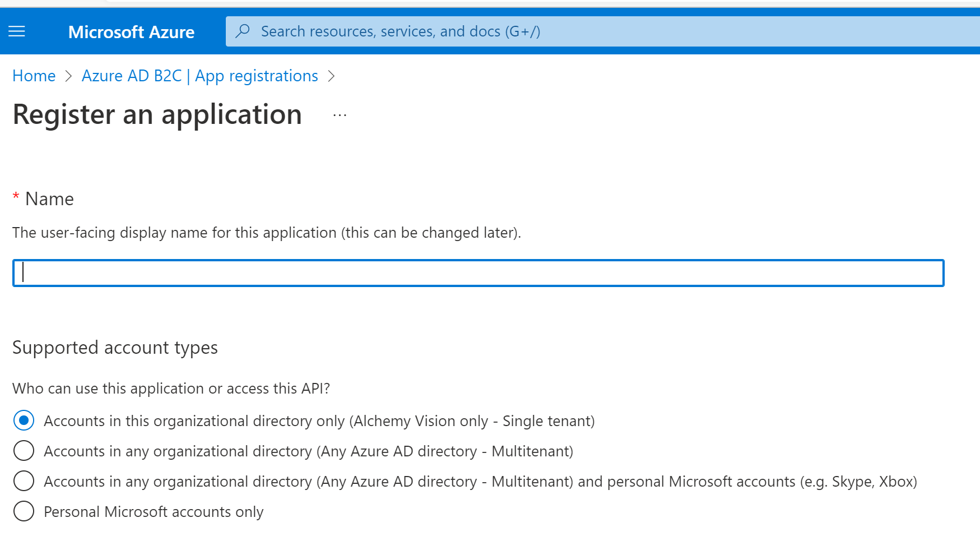Open the portal menu hamburger icon
Image resolution: width=980 pixels, height=550 pixels.
coord(17,31)
